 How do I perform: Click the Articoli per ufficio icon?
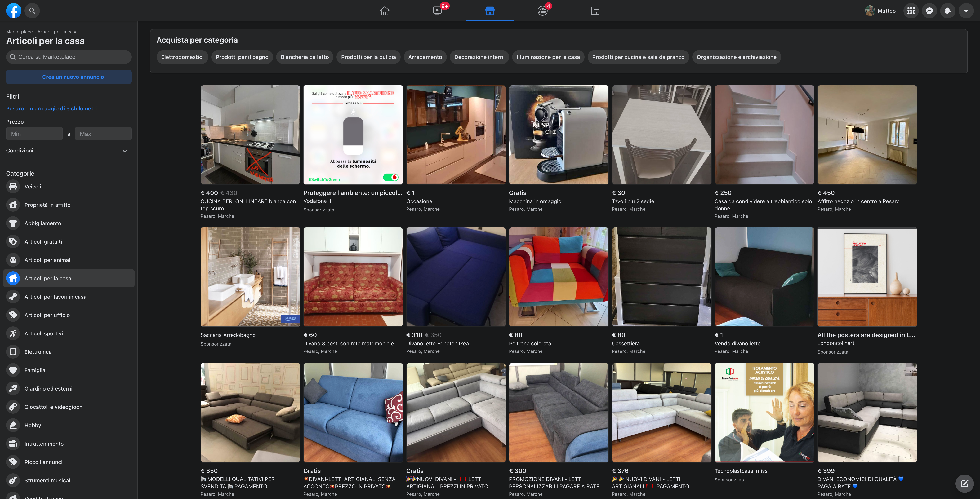click(13, 315)
